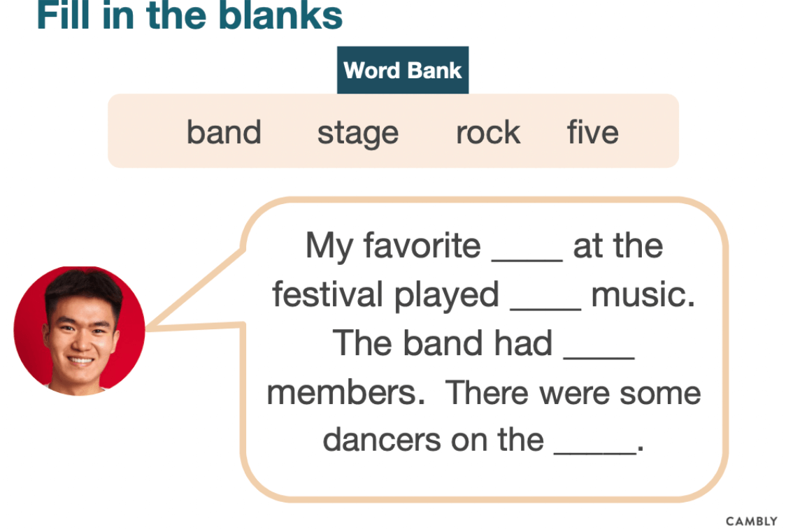Image resolution: width=786 pixels, height=532 pixels.
Task: Click the word "music." in the bubble
Action: click(x=643, y=294)
